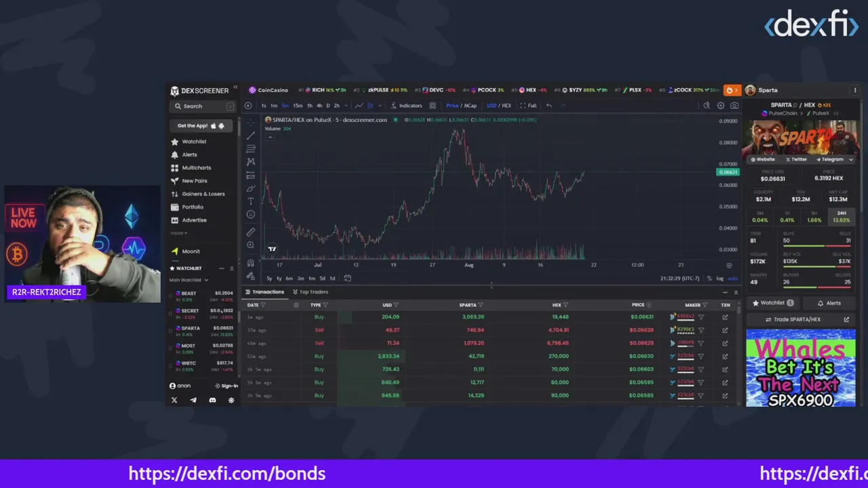Open the chart layout grid icon
The width and height of the screenshot is (868, 488).
433,106
